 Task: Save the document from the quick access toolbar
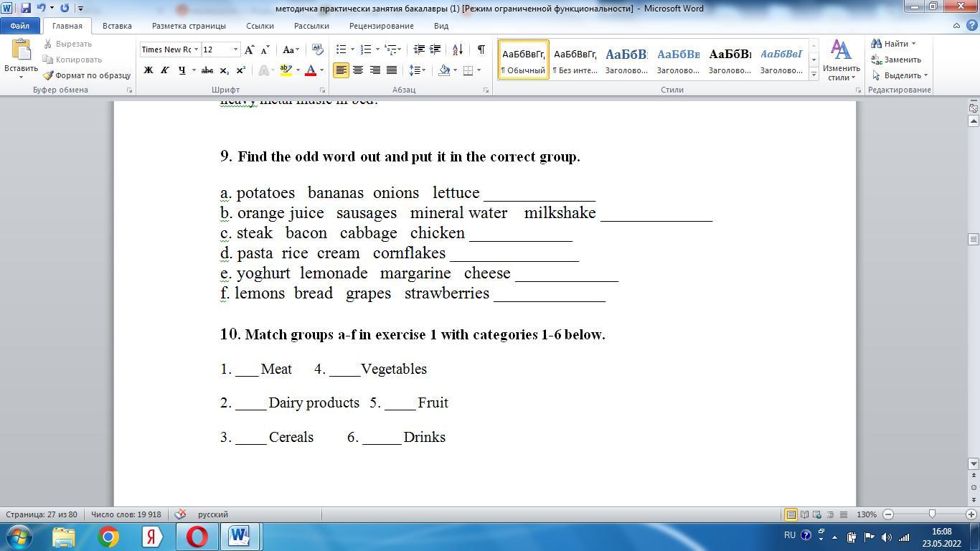26,8
